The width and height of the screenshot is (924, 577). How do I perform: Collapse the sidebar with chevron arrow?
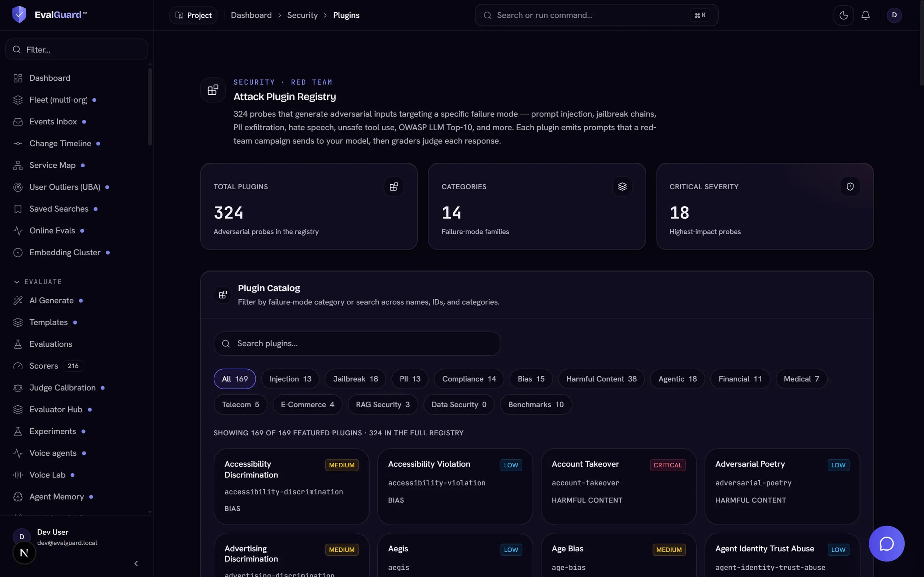(x=136, y=564)
